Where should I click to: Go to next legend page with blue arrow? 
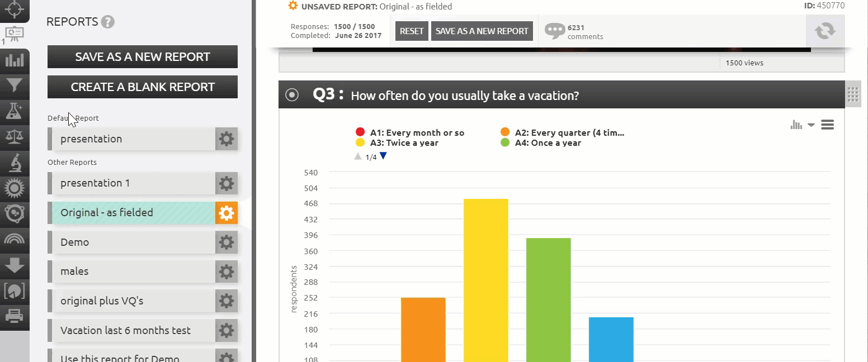tap(383, 156)
